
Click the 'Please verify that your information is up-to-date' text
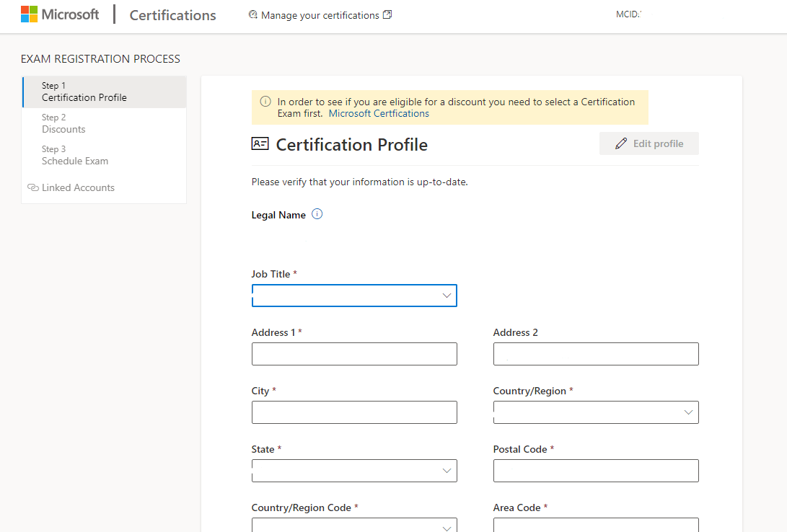tap(359, 182)
